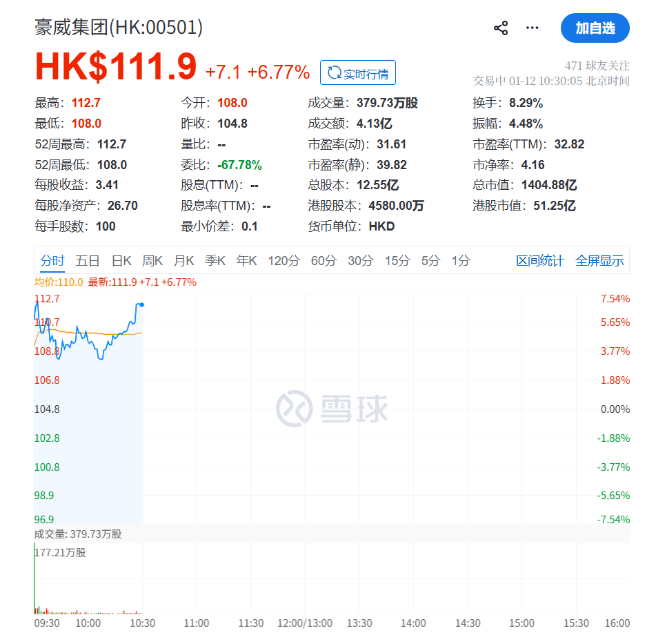
Task: Enable 实时行情 real-time quotes
Action: [x=358, y=72]
